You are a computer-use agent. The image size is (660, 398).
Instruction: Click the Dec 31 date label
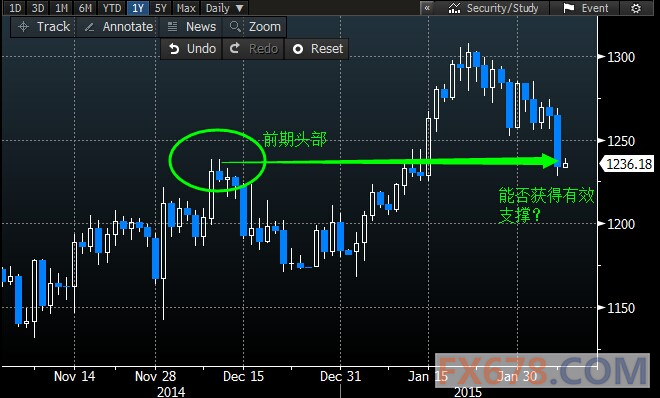click(x=340, y=376)
